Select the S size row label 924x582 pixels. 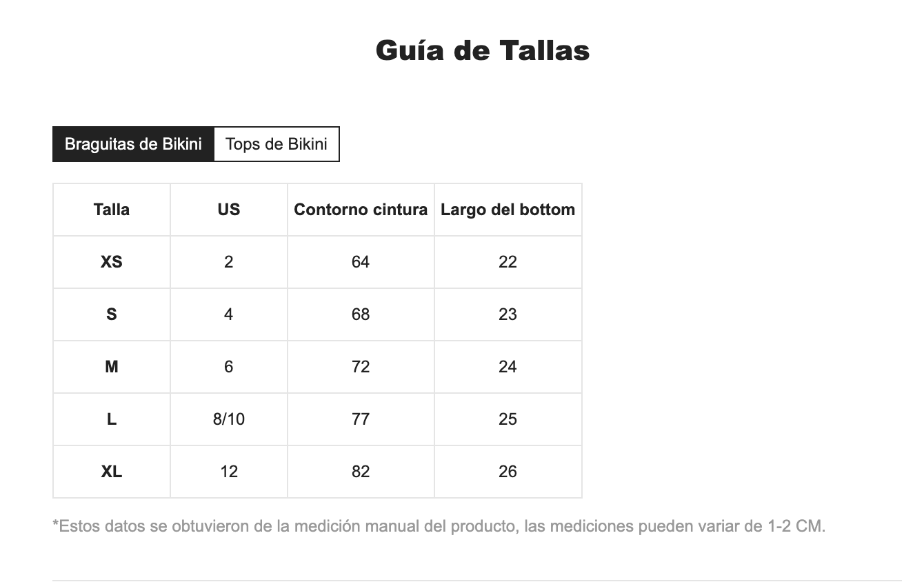click(x=112, y=314)
